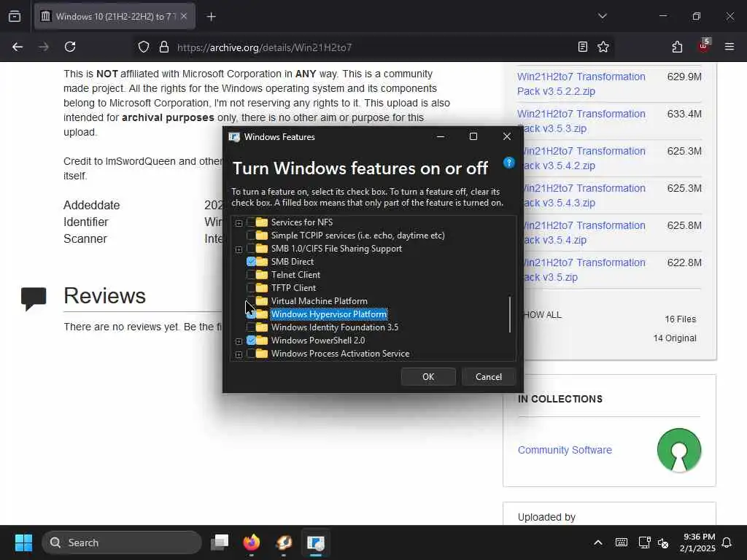Open Windows Features taskbar icon
747x560 pixels.
315,542
